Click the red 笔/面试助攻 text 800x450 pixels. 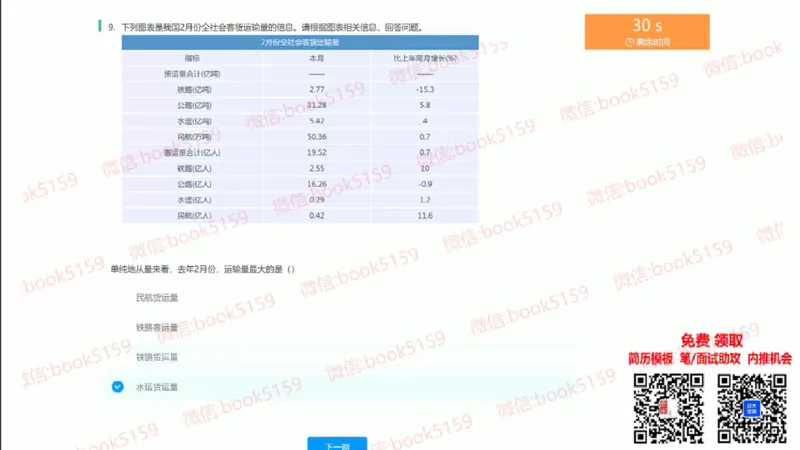[x=710, y=359]
